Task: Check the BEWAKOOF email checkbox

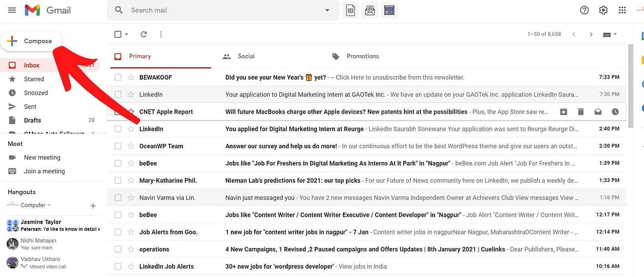Action: click(118, 77)
